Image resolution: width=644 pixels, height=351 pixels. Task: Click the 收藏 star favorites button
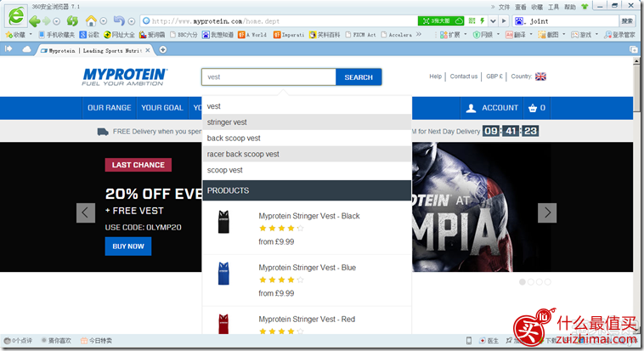(x=16, y=35)
